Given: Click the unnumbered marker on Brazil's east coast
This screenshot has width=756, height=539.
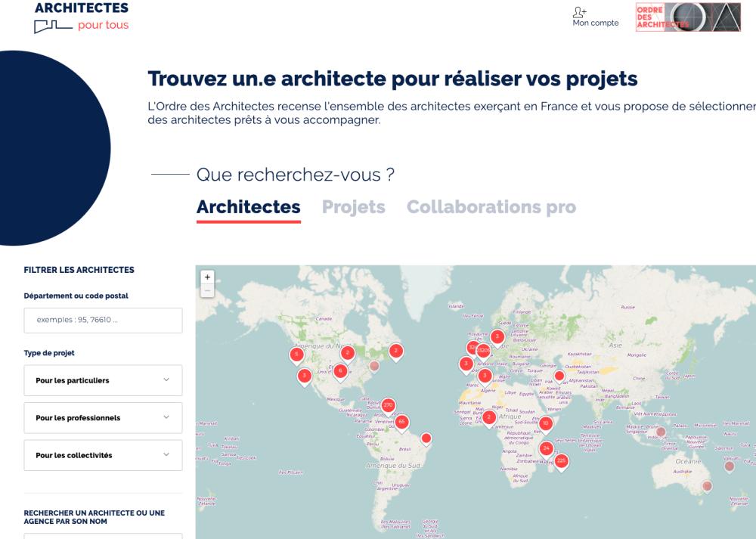Looking at the screenshot, I should tap(426, 439).
